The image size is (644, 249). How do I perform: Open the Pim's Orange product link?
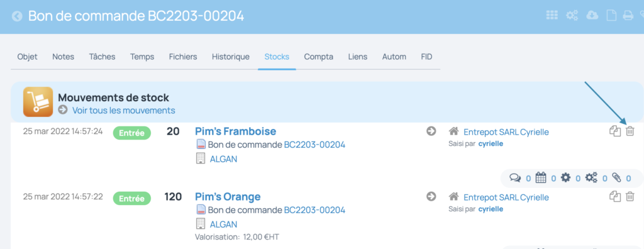228,197
